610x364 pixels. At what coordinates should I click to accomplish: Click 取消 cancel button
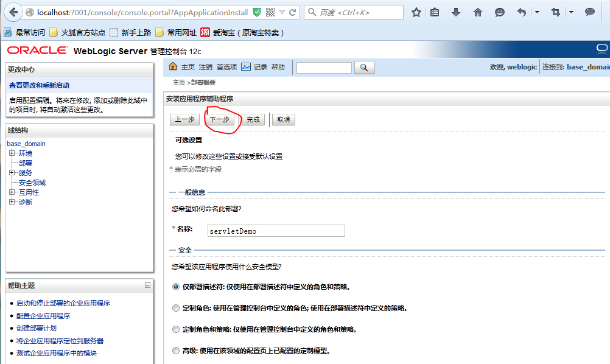point(284,119)
